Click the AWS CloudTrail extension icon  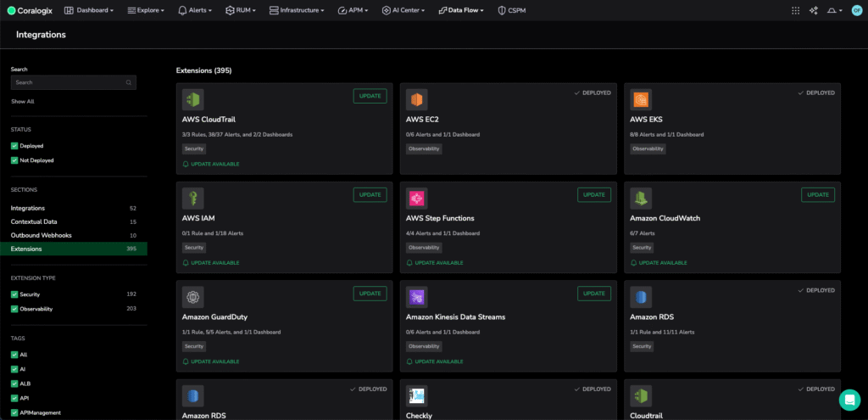click(x=193, y=100)
